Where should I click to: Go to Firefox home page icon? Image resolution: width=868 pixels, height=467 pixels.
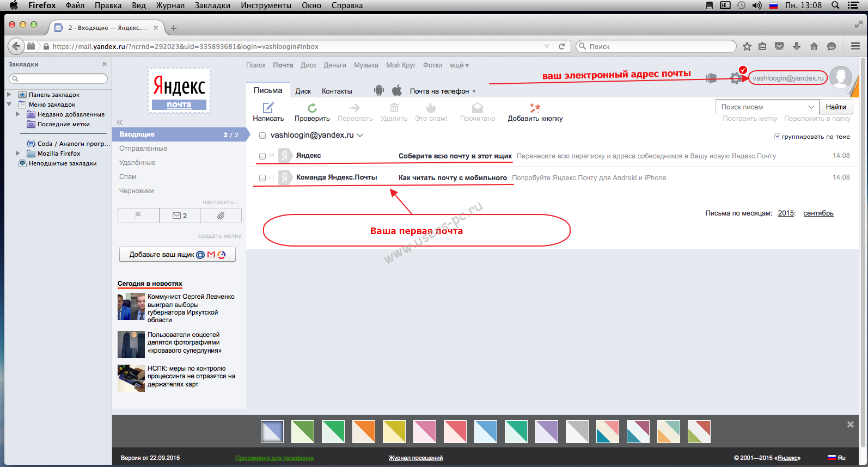coord(814,46)
